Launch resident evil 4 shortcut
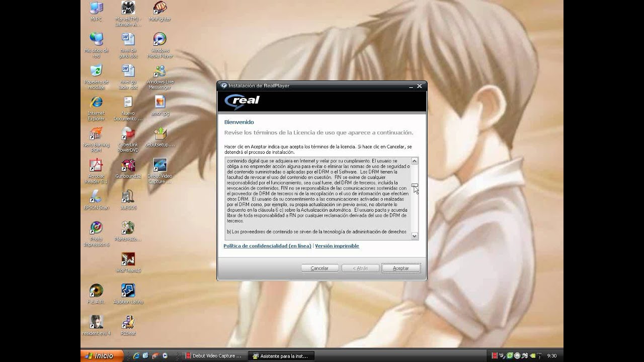 96,325
